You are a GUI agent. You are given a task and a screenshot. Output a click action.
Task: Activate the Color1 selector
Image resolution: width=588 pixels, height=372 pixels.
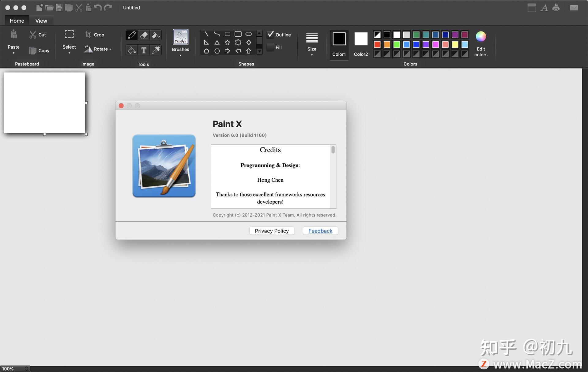click(x=339, y=45)
